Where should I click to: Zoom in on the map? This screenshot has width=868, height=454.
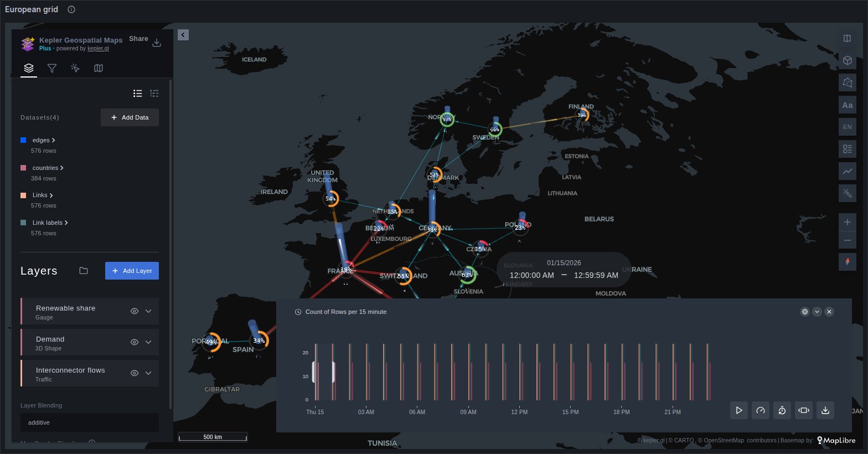pos(847,222)
